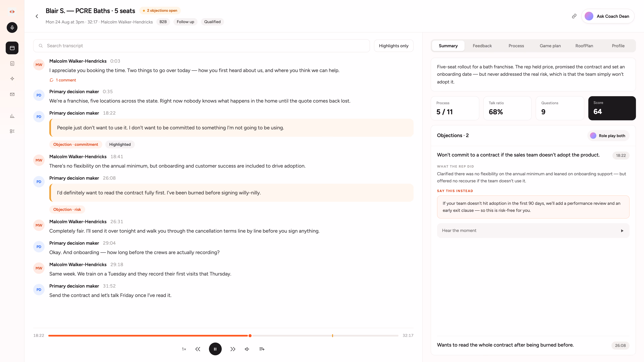644x362 pixels.
Task: Open the calls panel icon in sidebar
Action: (x=12, y=48)
